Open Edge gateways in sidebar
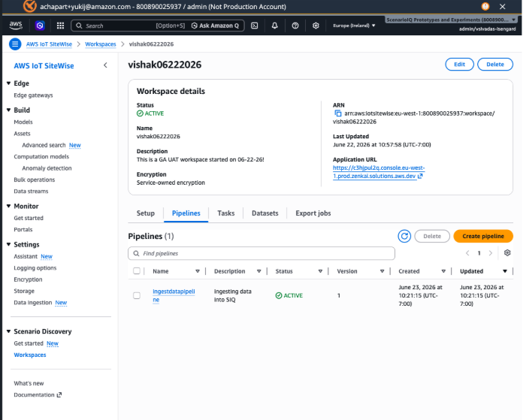This screenshot has height=420, width=523. point(33,95)
